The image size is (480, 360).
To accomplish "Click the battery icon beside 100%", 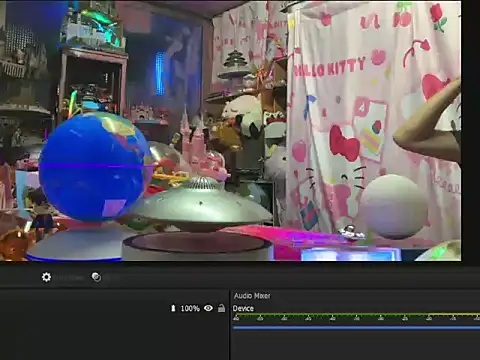I will coord(173,308).
